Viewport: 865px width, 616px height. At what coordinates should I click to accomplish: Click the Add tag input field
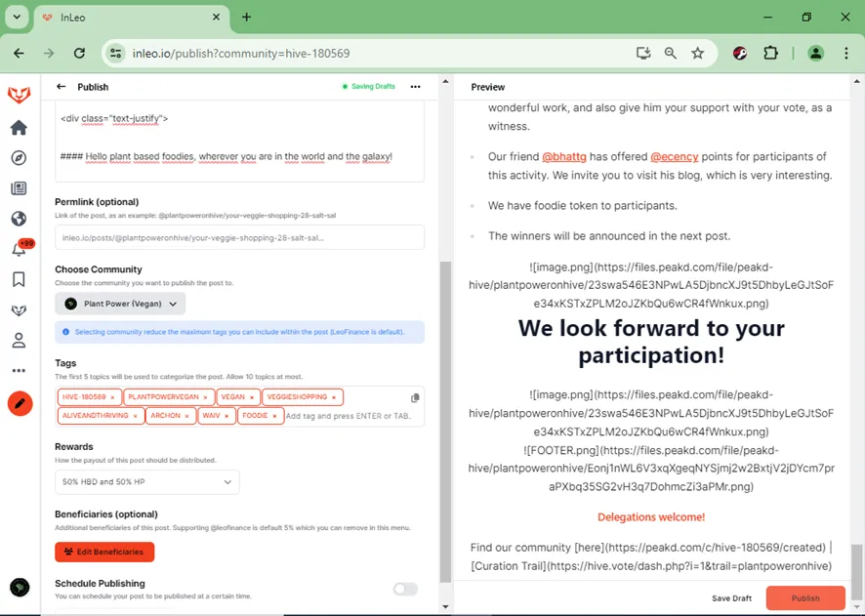click(349, 416)
